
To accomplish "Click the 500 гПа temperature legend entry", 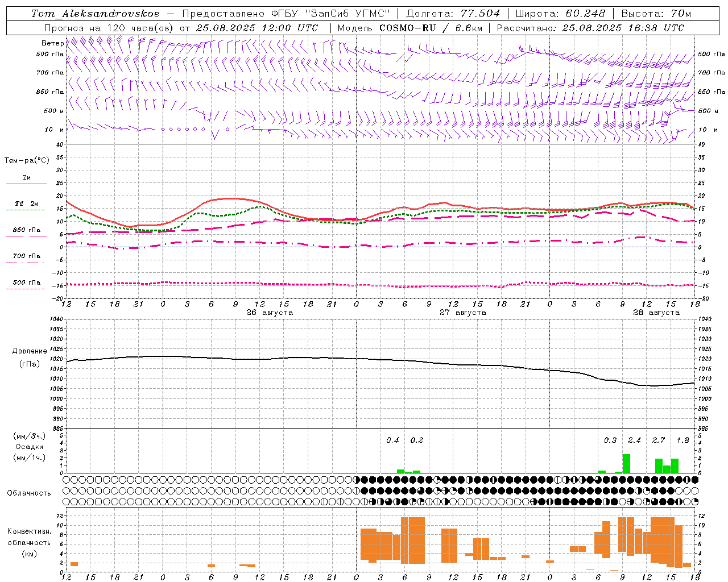I will pos(26,282).
